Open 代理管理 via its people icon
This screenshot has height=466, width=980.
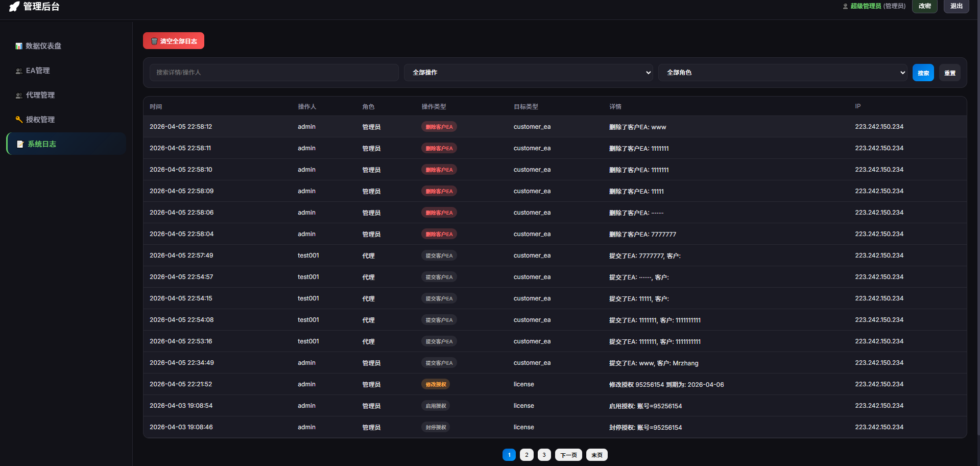coord(19,95)
